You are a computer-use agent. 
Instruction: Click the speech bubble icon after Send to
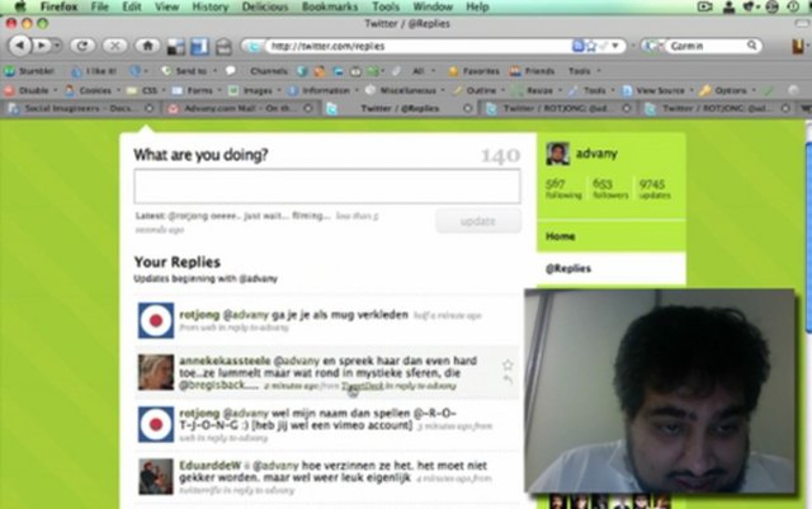click(x=231, y=71)
